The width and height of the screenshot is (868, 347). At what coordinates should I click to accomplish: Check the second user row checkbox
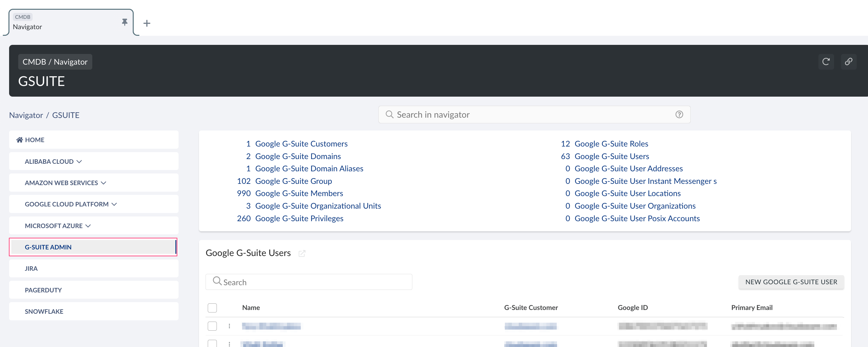tap(212, 344)
